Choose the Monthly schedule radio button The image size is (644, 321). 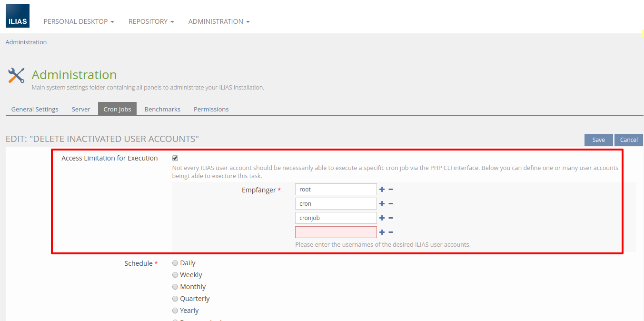click(175, 287)
